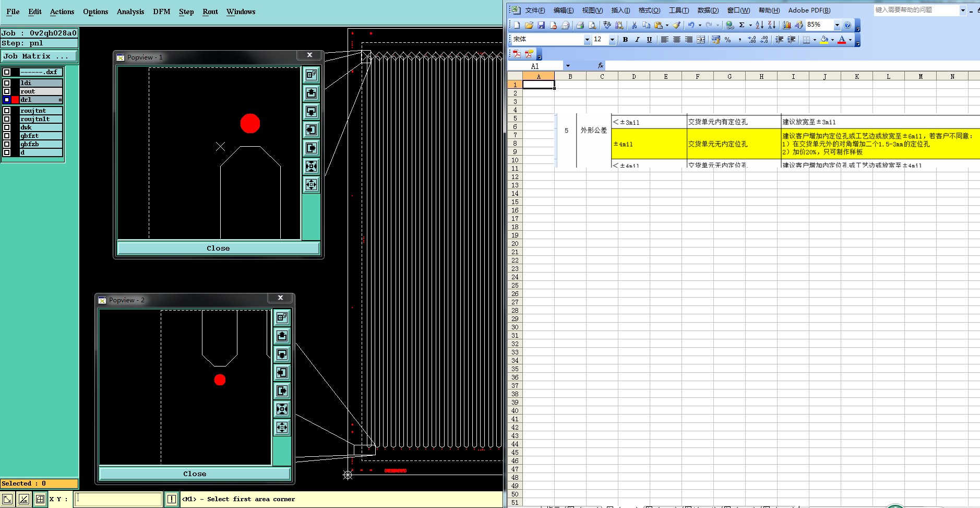Open the Paste options dropdown arrow
This screenshot has height=508, width=980.
pyautogui.click(x=667, y=25)
